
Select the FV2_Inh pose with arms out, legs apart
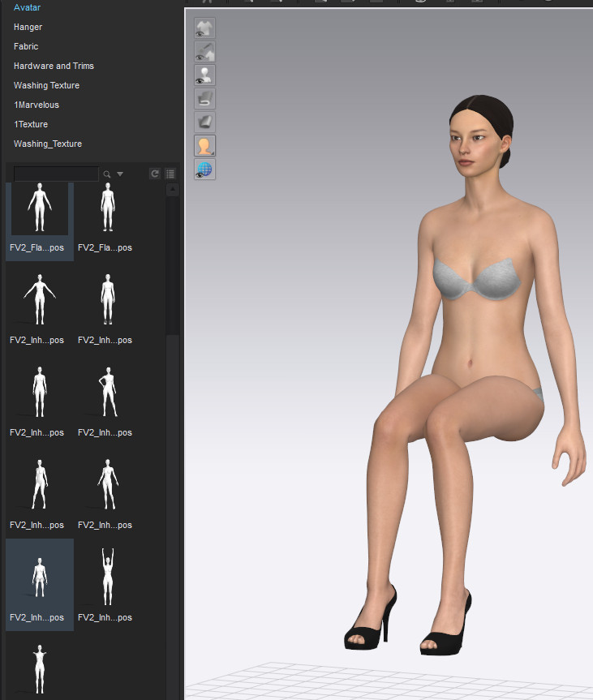tap(108, 493)
